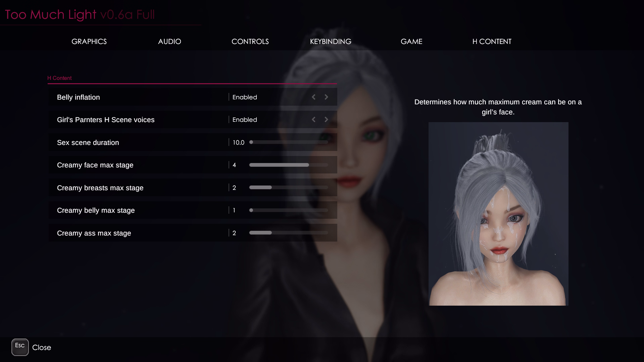Click the left arrow on Belly inflation setting

point(313,97)
